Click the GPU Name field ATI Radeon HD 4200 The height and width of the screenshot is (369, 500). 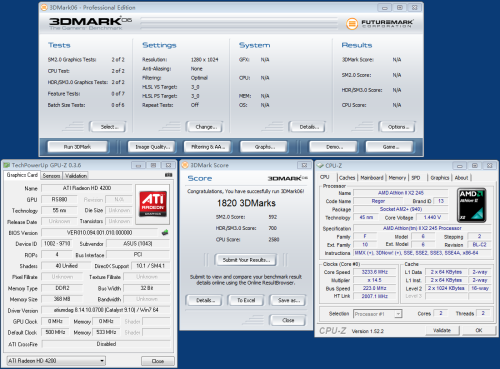(x=87, y=188)
